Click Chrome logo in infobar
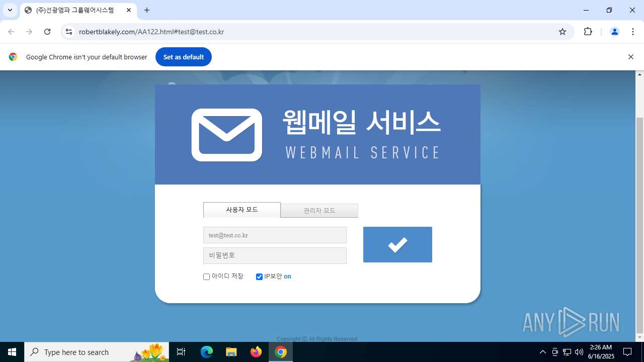The image size is (644, 362). 13,57
